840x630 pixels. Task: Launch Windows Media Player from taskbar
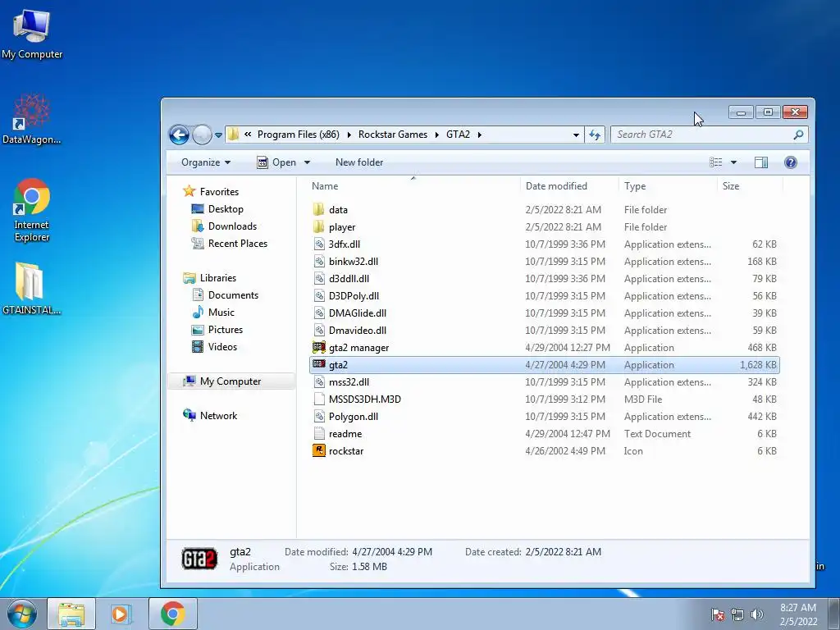tap(121, 614)
